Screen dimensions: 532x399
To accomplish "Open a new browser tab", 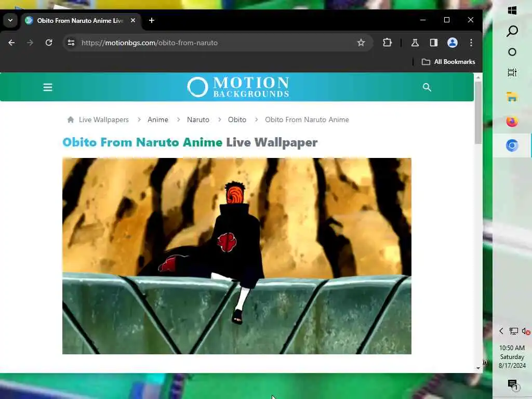I will coord(152,21).
